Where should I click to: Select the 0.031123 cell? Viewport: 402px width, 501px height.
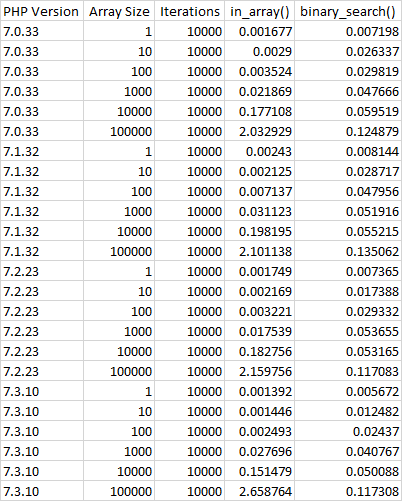point(260,211)
